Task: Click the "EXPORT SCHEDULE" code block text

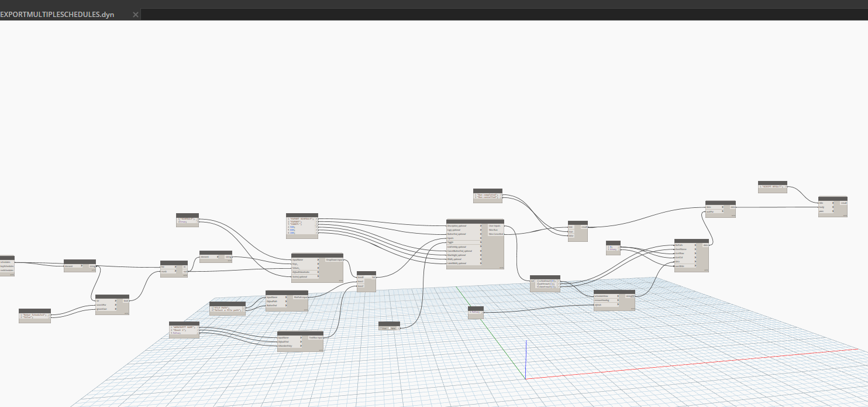Action: pyautogui.click(x=301, y=219)
